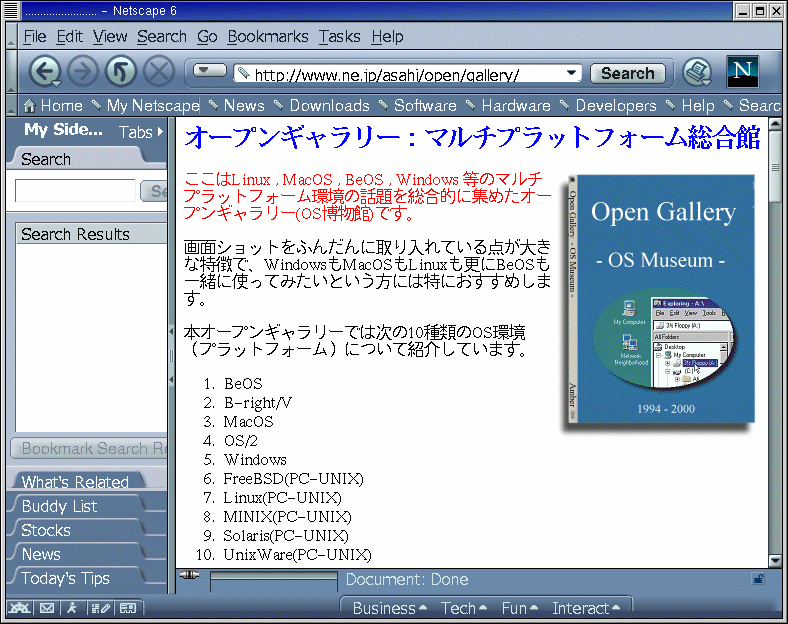Open the Software toolbar link

point(418,106)
